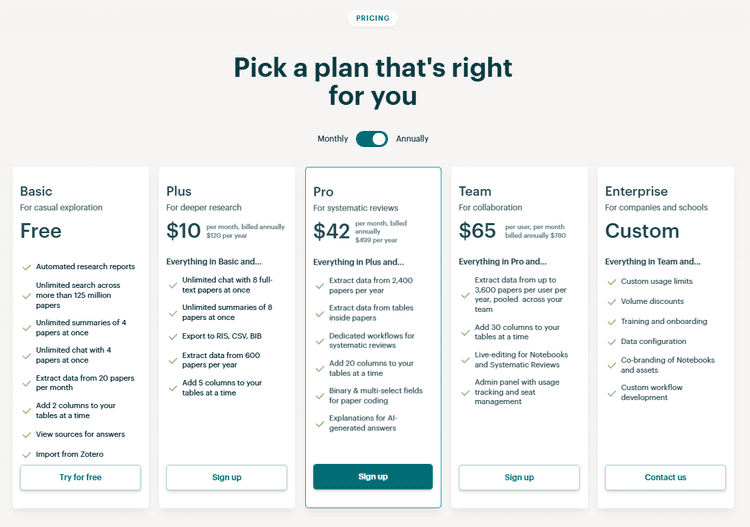The image size is (750, 527).
Task: Click checkmark beside Automated research reports
Action: click(x=27, y=267)
